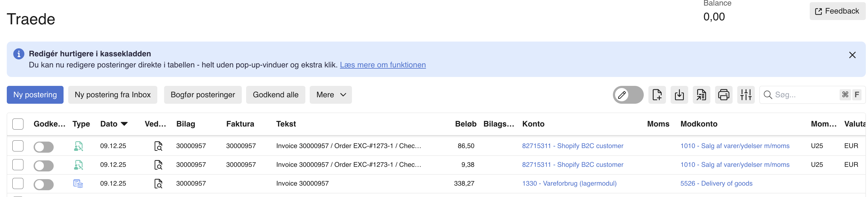Screen dimensions: 868x197
Task: Toggle the pencil edit mode switch
Action: point(628,95)
